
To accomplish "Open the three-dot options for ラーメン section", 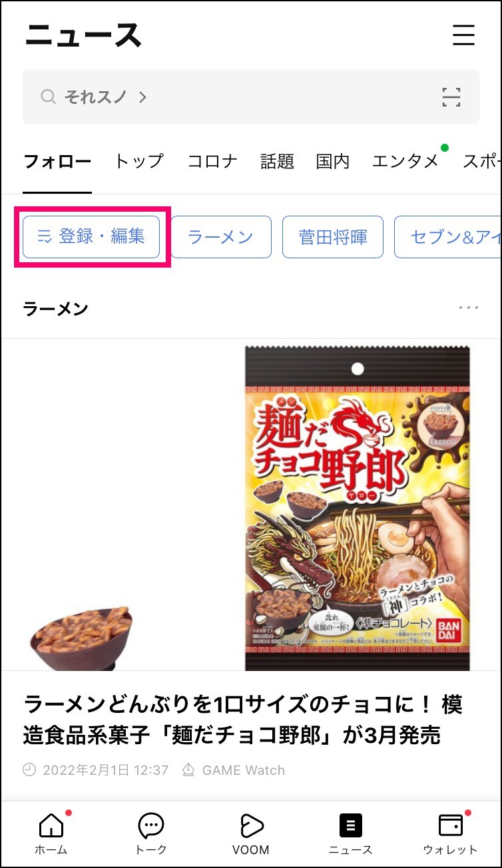I will 469,308.
